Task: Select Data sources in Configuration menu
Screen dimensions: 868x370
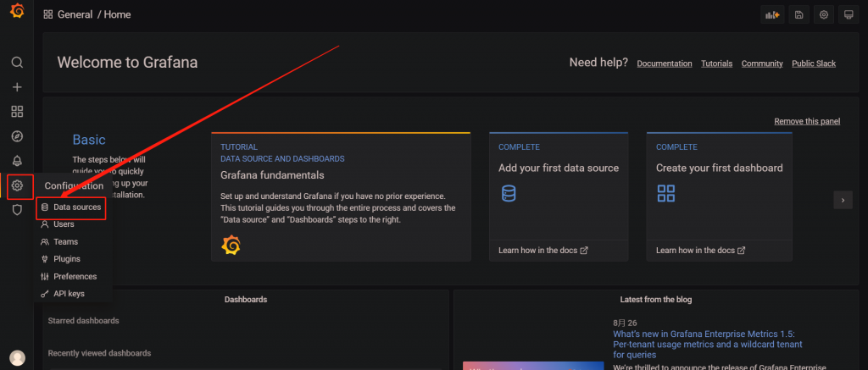Action: pyautogui.click(x=71, y=207)
